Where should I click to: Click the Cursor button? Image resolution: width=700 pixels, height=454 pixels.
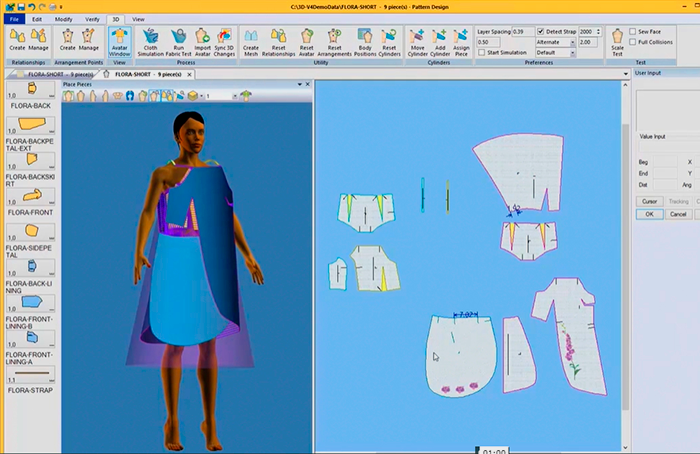tap(649, 201)
